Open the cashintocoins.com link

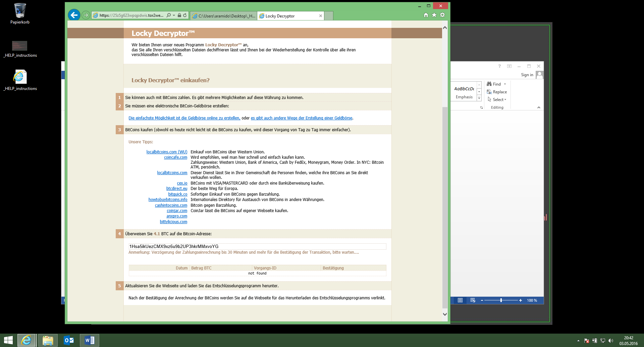pos(171,205)
